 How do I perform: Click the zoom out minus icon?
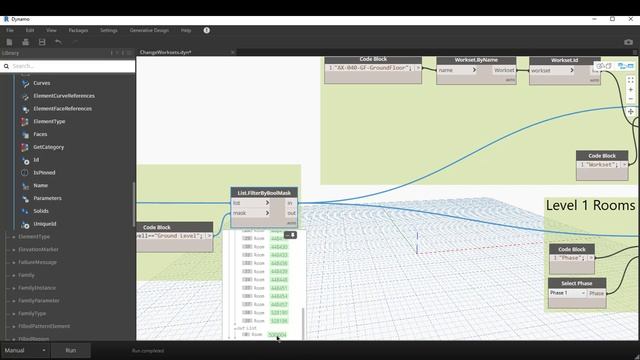(x=631, y=99)
